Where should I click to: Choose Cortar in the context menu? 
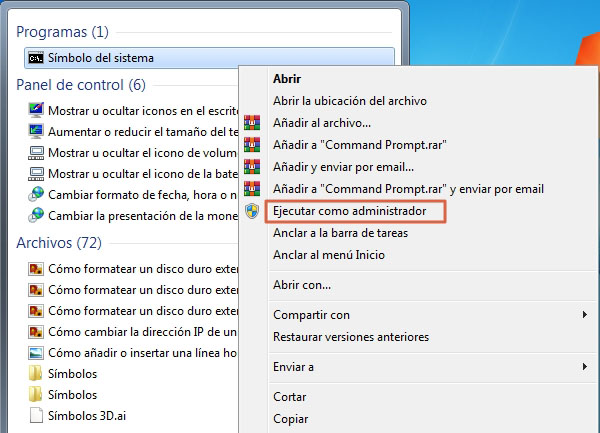click(290, 397)
